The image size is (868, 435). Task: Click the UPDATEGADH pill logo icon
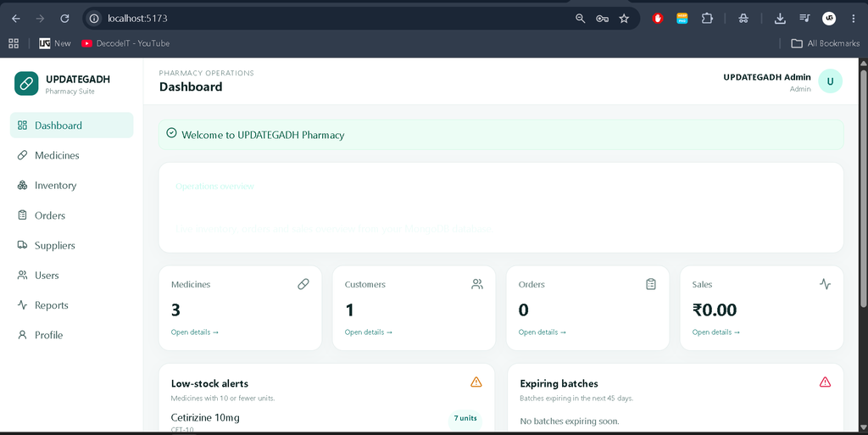[26, 84]
